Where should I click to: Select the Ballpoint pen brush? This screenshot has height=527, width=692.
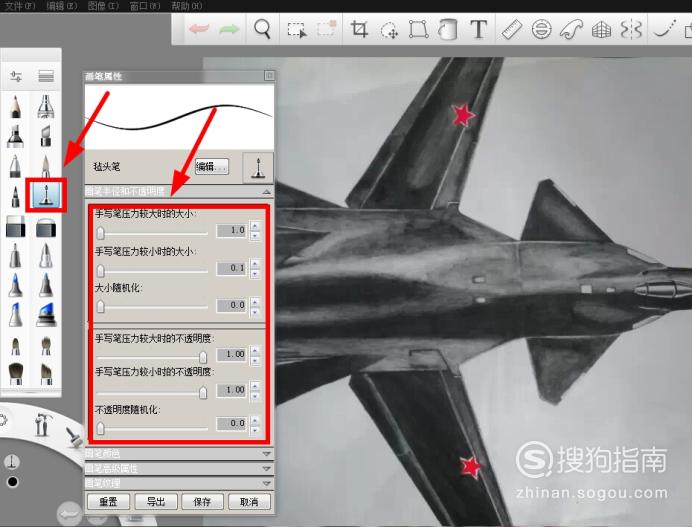[x=15, y=165]
